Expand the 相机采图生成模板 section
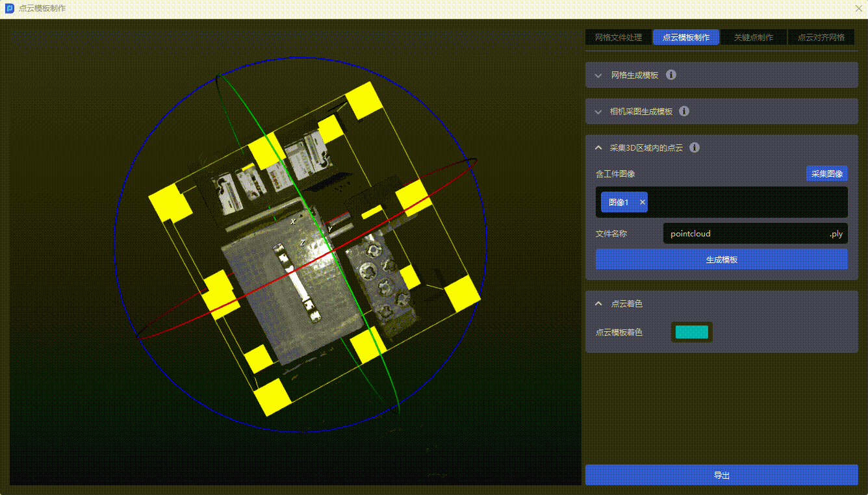Image resolution: width=868 pixels, height=495 pixels. 598,112
